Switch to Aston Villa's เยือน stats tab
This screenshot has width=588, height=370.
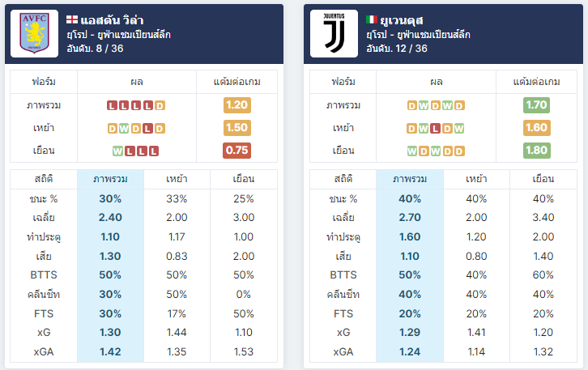pyautogui.click(x=244, y=179)
